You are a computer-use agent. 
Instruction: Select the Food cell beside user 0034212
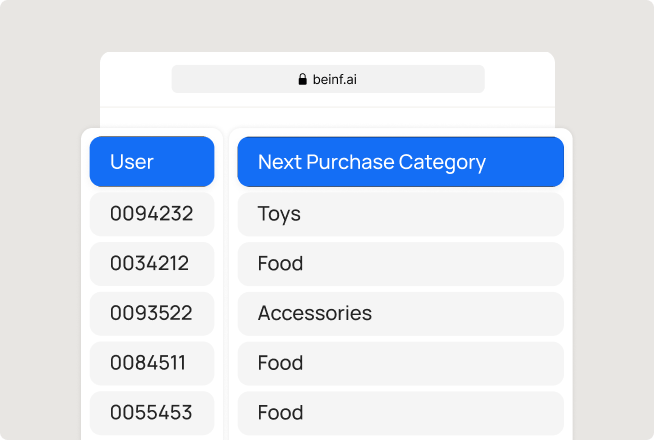[x=400, y=264]
